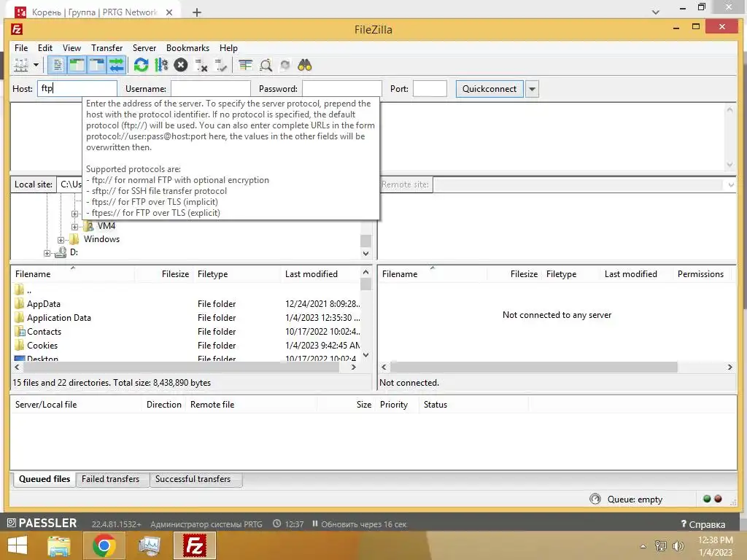
Task: Toggle synchronized browsing icon
Action: [285, 65]
